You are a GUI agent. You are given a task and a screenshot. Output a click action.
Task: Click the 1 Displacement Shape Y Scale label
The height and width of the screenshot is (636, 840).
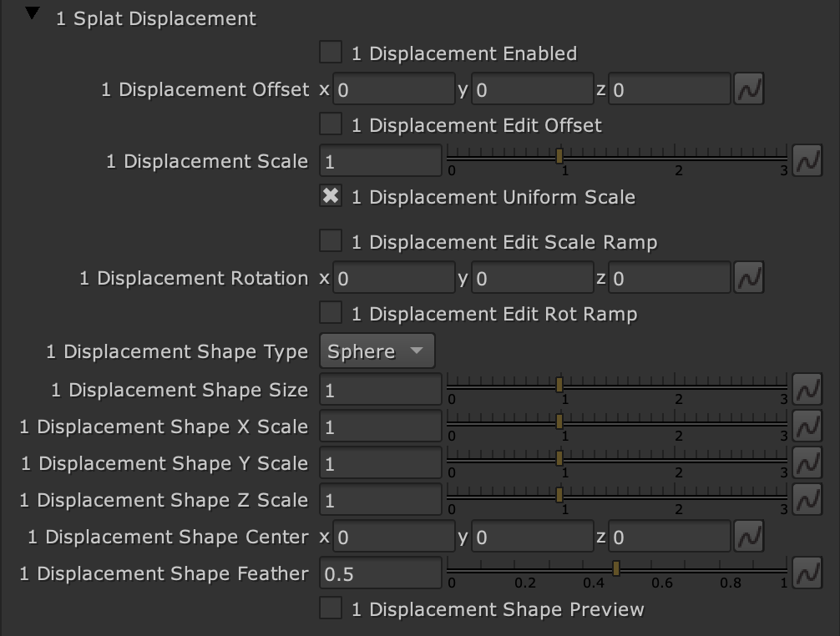pyautogui.click(x=164, y=463)
